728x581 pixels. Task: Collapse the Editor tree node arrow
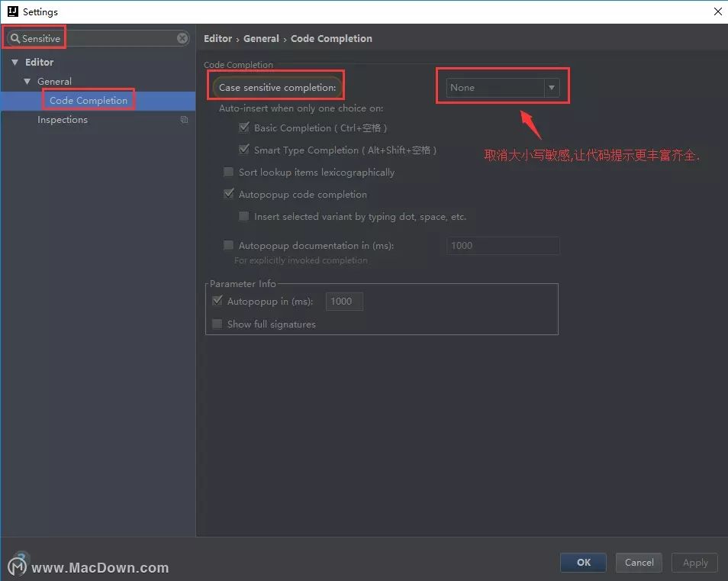tap(14, 62)
